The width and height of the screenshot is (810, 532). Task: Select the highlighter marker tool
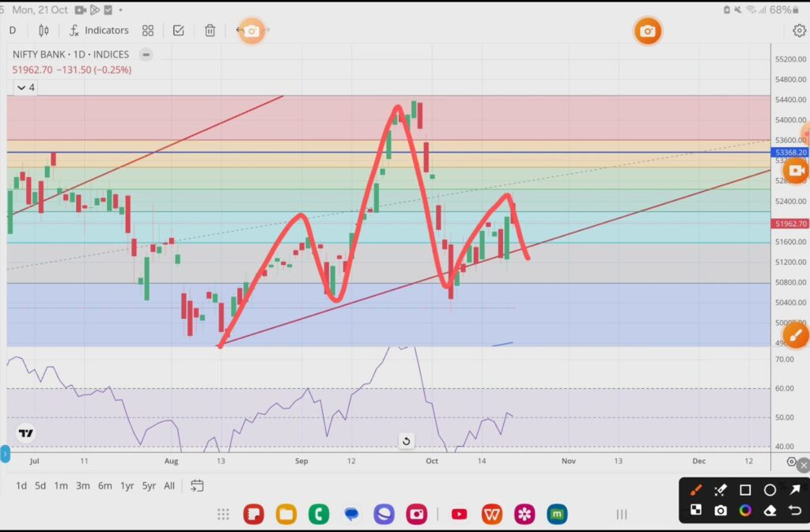click(720, 489)
